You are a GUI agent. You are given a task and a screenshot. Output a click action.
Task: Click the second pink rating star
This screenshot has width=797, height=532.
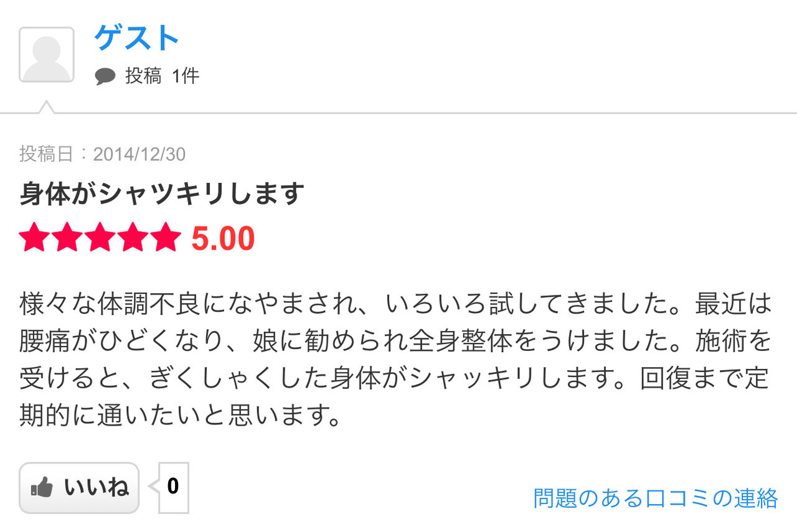tap(67, 238)
